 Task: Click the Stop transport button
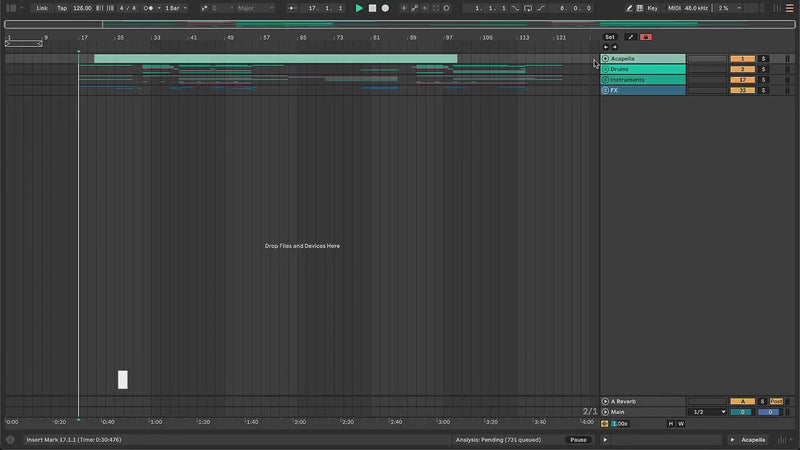click(372, 8)
